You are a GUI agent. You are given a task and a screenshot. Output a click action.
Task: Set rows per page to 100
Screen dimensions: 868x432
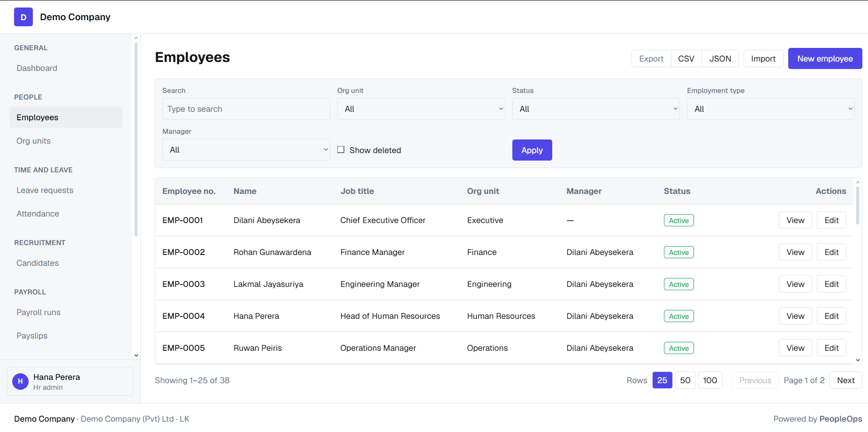[710, 380]
